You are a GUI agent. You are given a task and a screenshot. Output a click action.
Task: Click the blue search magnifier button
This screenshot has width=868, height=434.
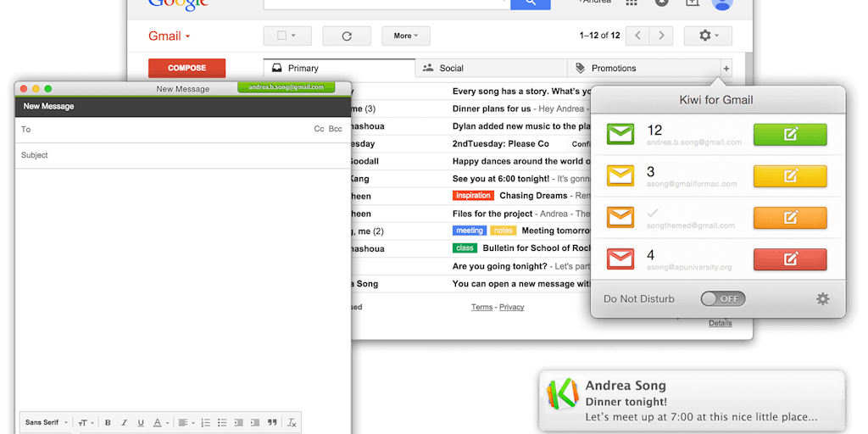[x=531, y=4]
